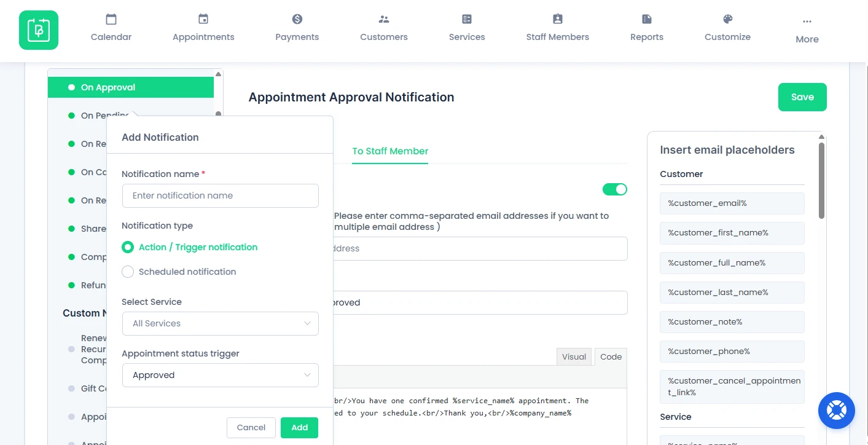
Task: Open the Customize palette icon
Action: click(x=728, y=19)
